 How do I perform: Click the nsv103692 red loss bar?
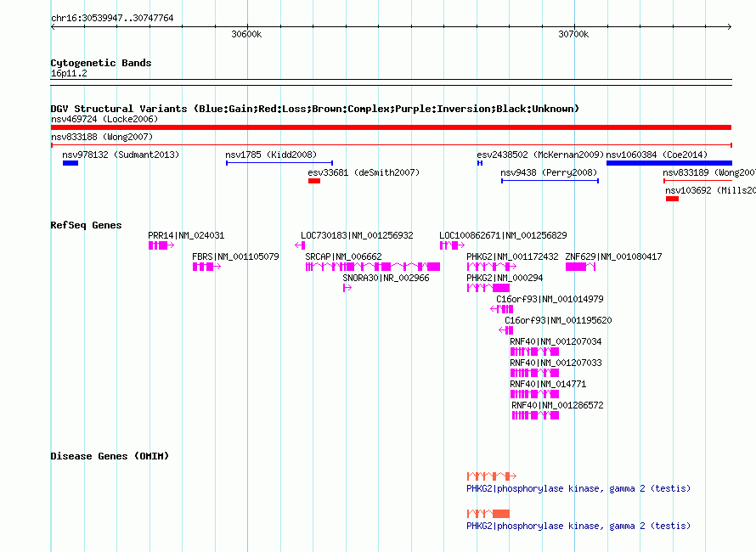(x=672, y=199)
